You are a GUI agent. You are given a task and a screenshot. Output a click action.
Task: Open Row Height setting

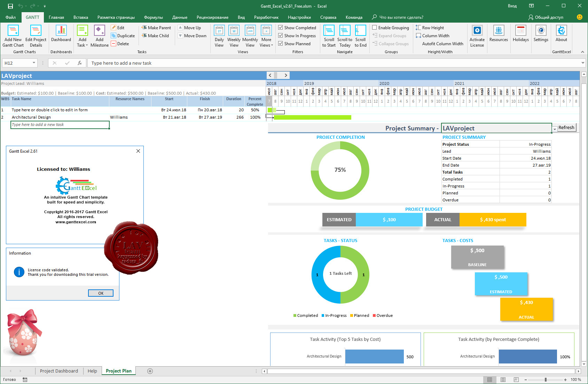pos(430,27)
